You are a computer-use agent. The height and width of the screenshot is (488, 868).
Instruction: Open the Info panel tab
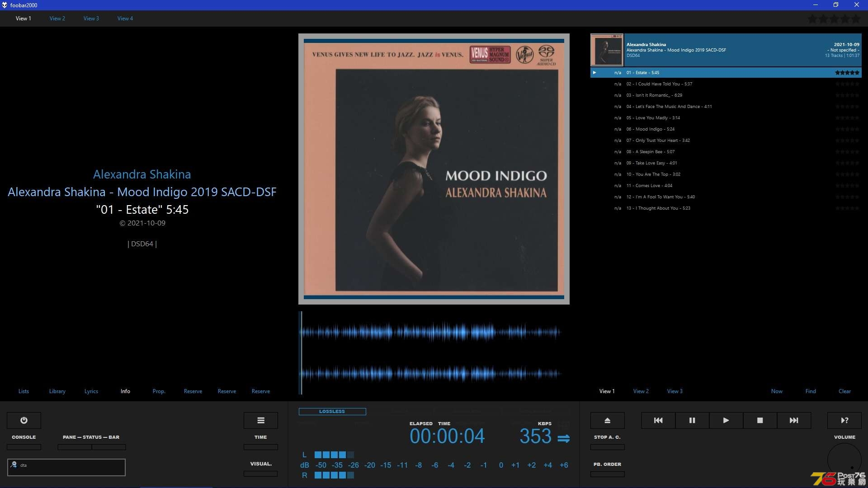(x=125, y=391)
